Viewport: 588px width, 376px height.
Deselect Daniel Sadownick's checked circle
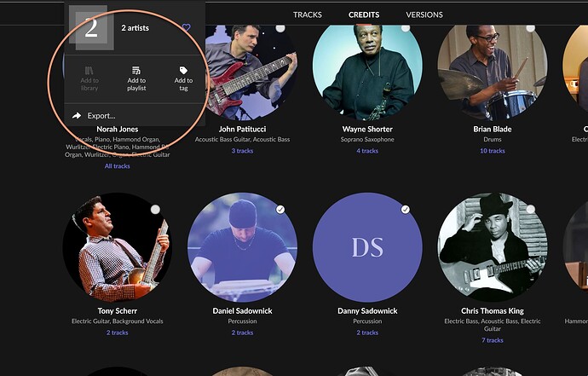(280, 210)
